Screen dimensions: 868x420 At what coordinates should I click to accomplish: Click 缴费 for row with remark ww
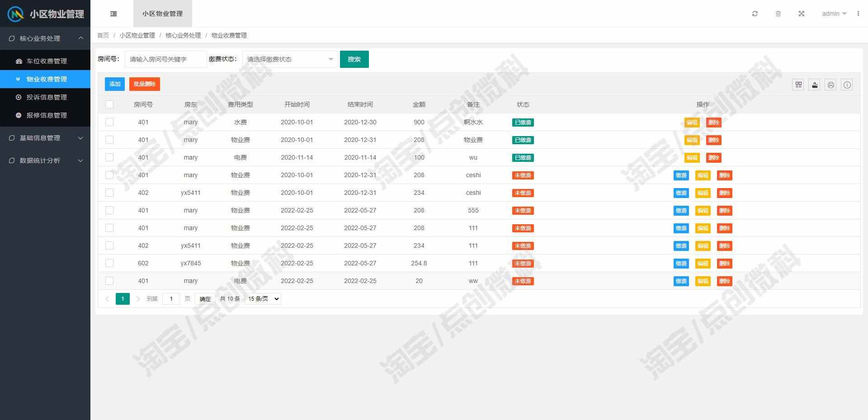[681, 281]
